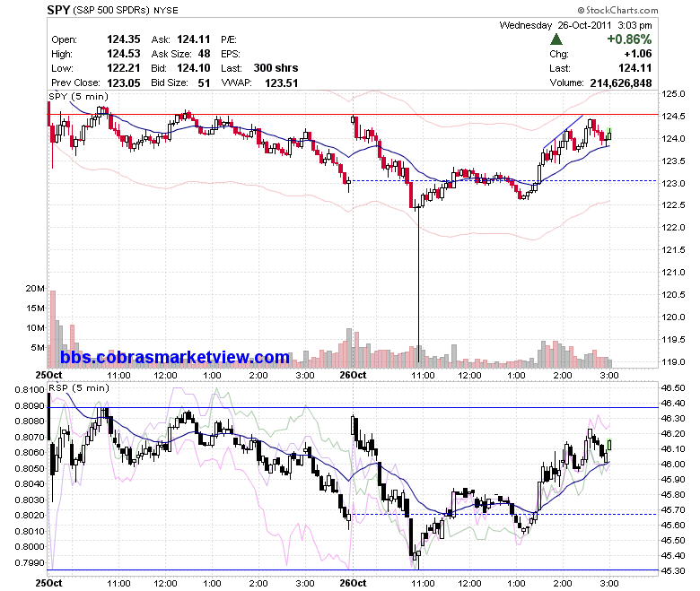700x591 pixels.
Task: Click the Last 300 shrs value
Action: tap(276, 68)
